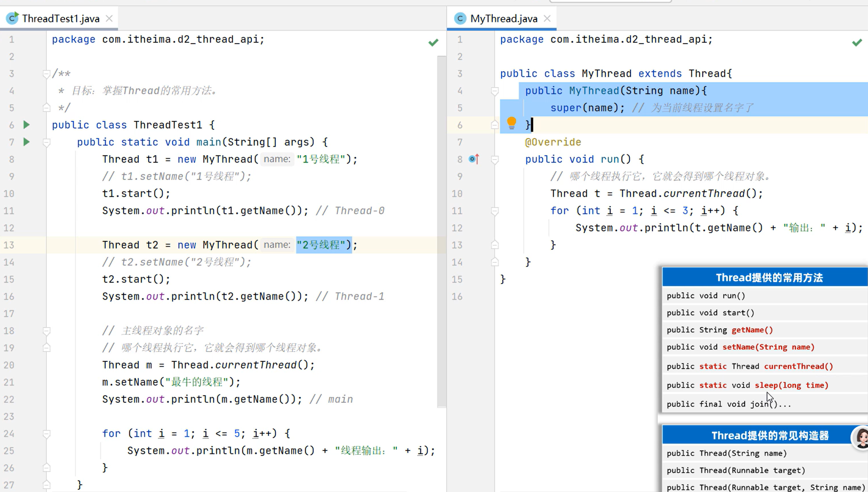Collapse Javadoc comment fold at line 3
The height and width of the screenshot is (492, 868).
46,74
